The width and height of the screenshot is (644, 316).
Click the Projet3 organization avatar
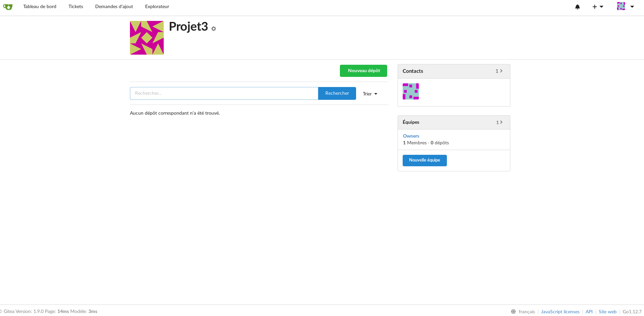(x=147, y=38)
